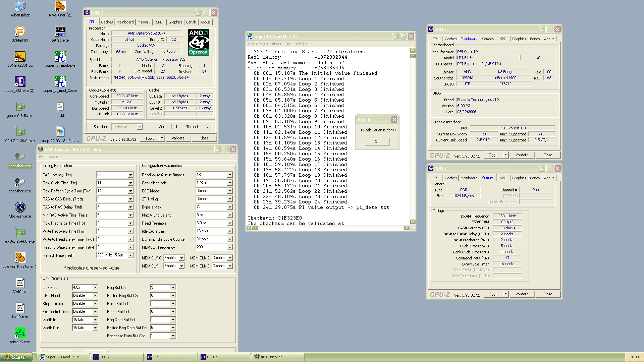Screen dimensions: 644x362
Task: Open GPU-Z.2.38.0.exe desktop icon
Action: 20,134
